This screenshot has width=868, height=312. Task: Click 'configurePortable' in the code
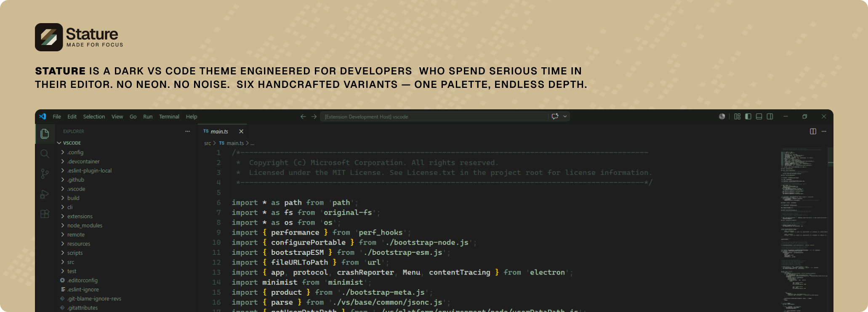pyautogui.click(x=308, y=243)
